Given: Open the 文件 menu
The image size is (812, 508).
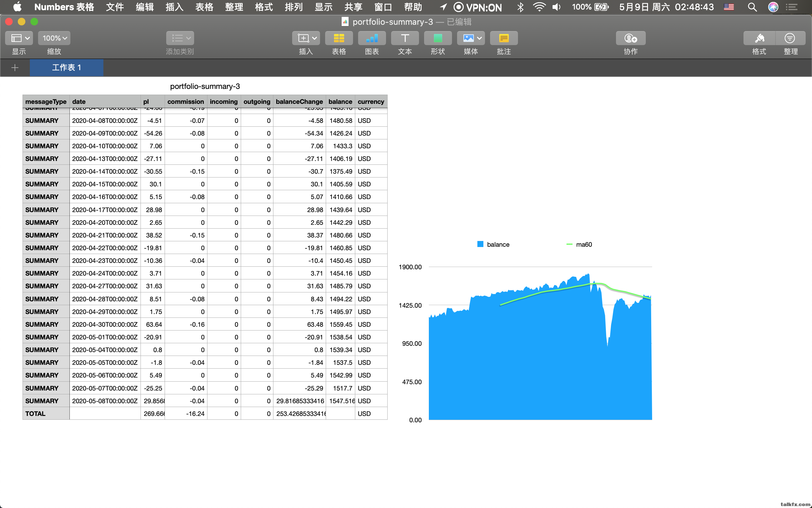Looking at the screenshot, I should click(115, 7).
